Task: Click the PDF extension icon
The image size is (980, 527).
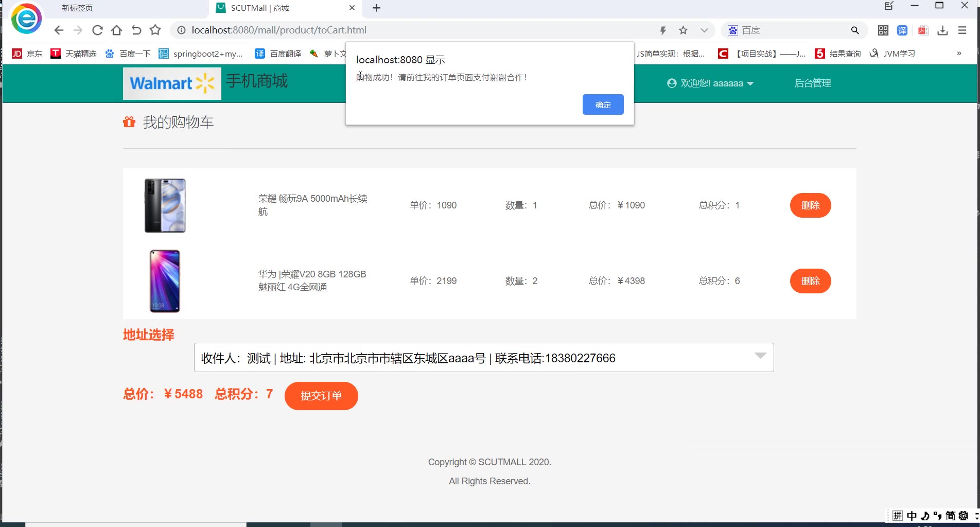Action: 923,30
